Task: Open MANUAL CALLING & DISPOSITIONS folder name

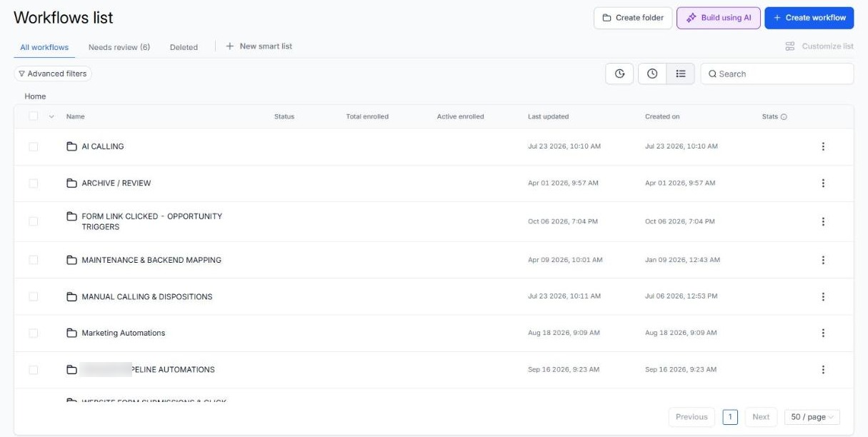Action: [x=147, y=296]
